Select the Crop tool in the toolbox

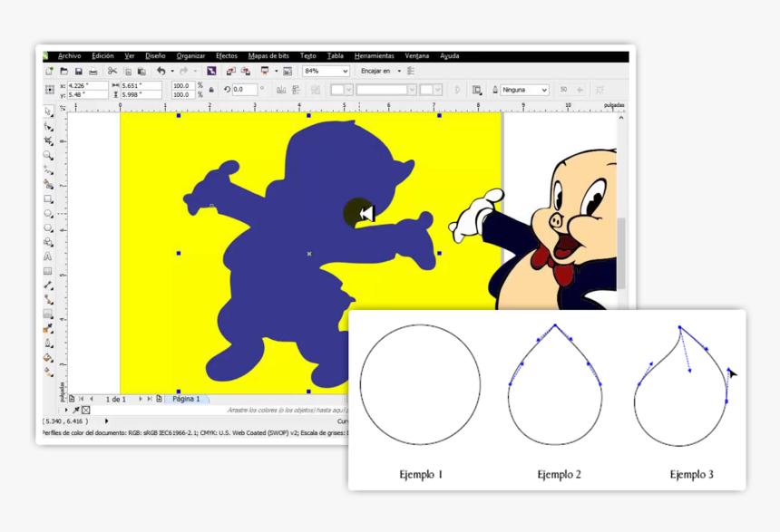click(48, 140)
